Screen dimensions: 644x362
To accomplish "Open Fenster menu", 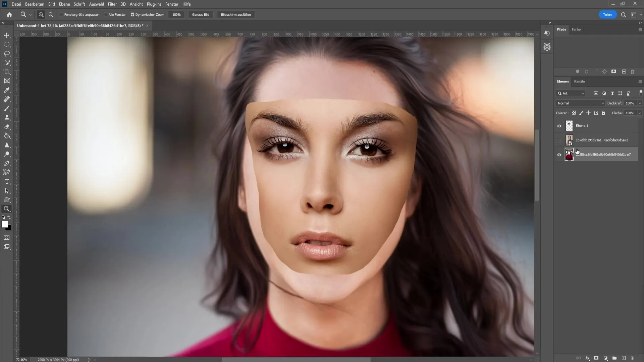I will (x=172, y=4).
